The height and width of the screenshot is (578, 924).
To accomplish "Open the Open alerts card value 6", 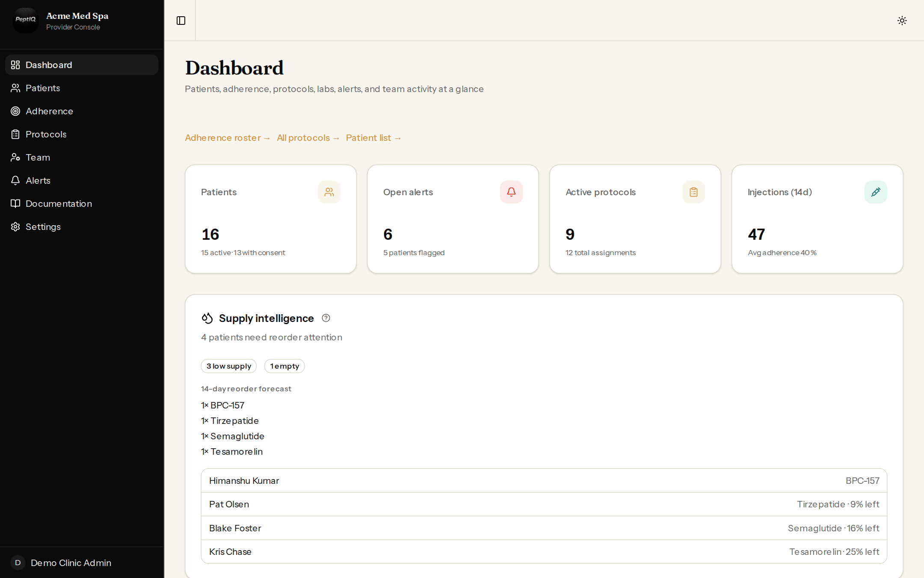I will click(388, 234).
